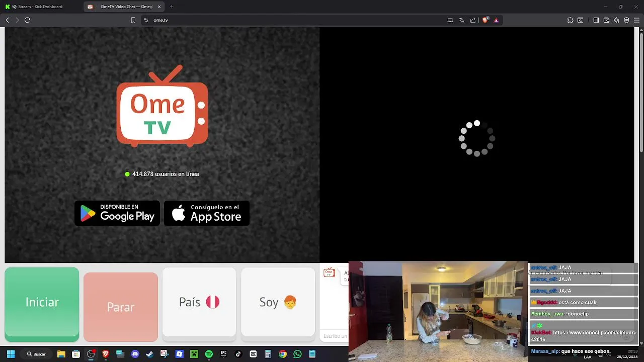Open Epic Games launcher from taskbar
This screenshot has height=362, width=644.
click(223, 354)
